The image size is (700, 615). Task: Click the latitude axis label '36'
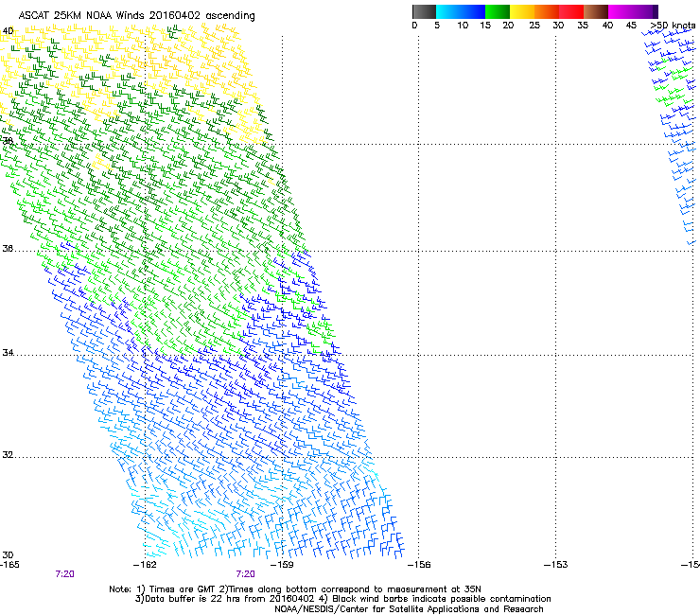[x=8, y=249]
